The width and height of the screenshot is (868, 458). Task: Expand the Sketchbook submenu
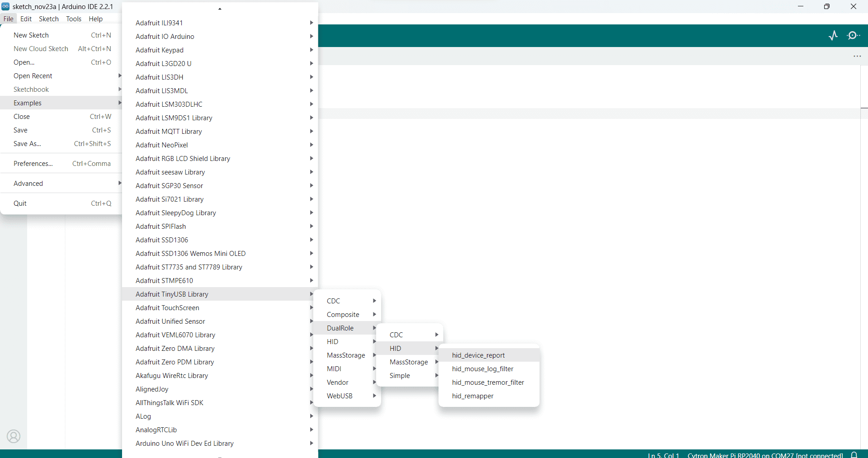[x=61, y=90]
